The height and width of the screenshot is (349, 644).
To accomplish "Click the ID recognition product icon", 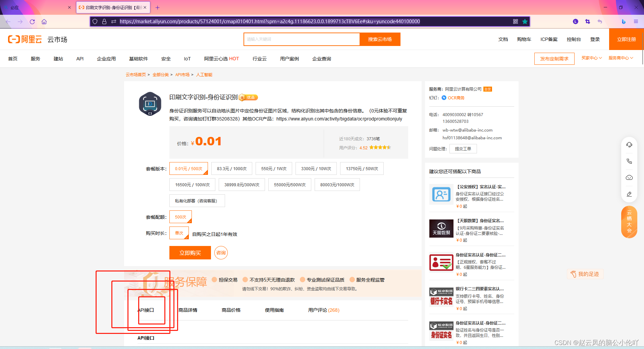I will (x=150, y=104).
